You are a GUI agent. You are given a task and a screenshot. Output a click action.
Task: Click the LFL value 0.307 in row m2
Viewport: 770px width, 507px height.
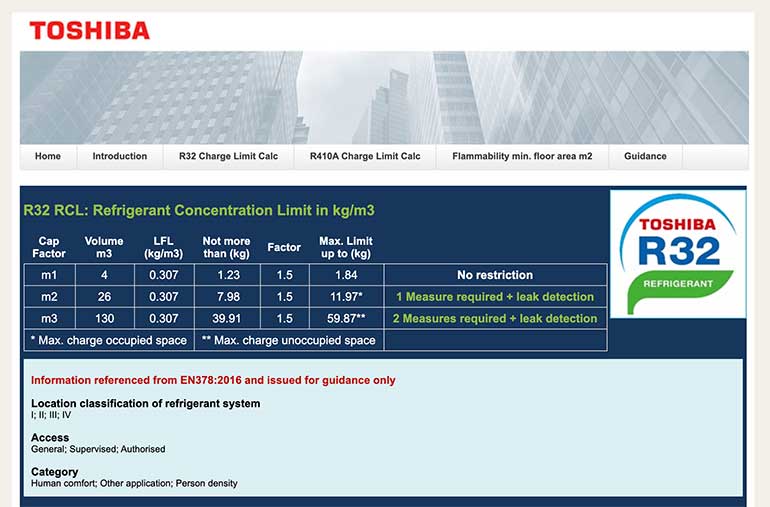(x=164, y=297)
